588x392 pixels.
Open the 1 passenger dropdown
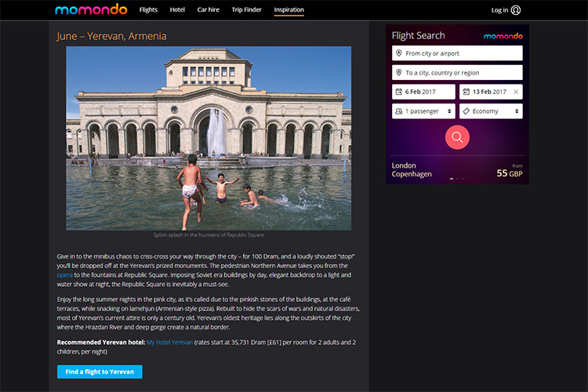point(423,111)
